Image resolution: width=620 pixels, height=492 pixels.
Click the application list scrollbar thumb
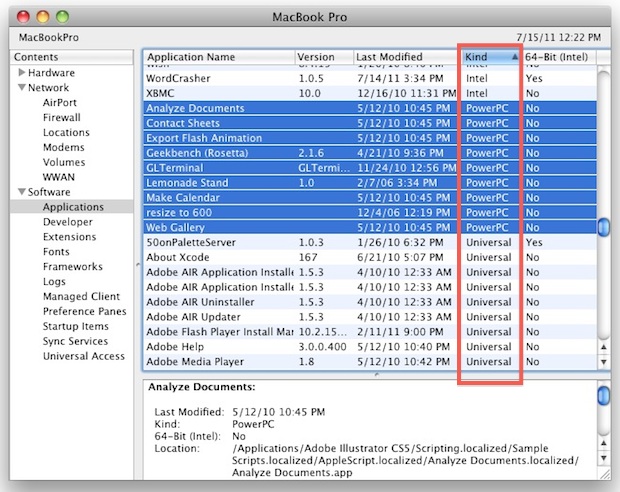tap(604, 227)
